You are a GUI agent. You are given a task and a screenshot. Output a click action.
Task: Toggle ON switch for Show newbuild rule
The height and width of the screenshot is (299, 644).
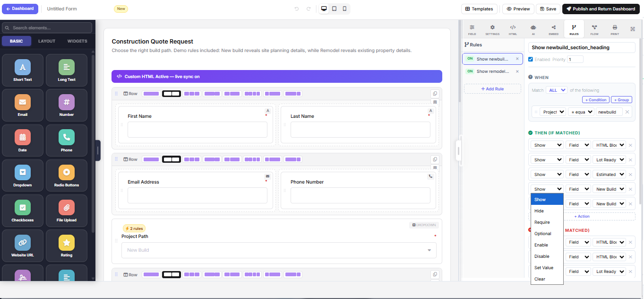(470, 59)
